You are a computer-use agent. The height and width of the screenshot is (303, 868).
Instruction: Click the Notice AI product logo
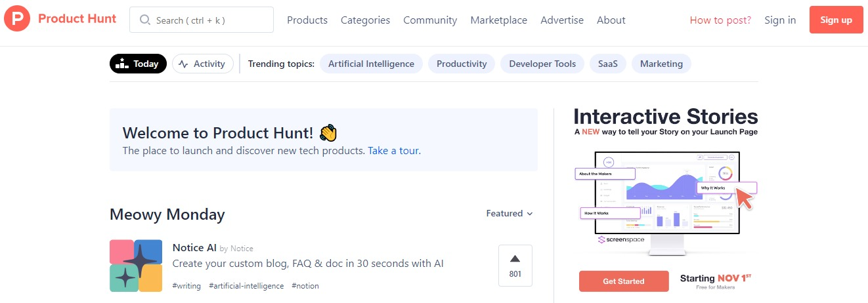tap(136, 266)
